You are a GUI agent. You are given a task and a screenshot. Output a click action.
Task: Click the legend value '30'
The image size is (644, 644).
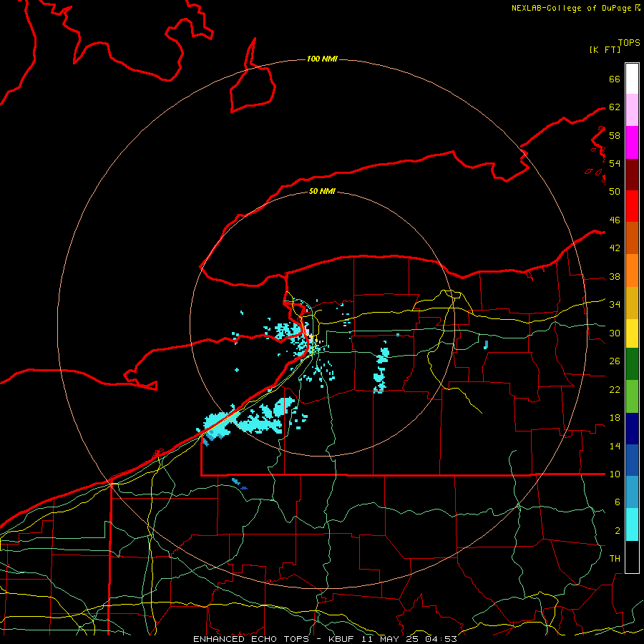point(615,333)
